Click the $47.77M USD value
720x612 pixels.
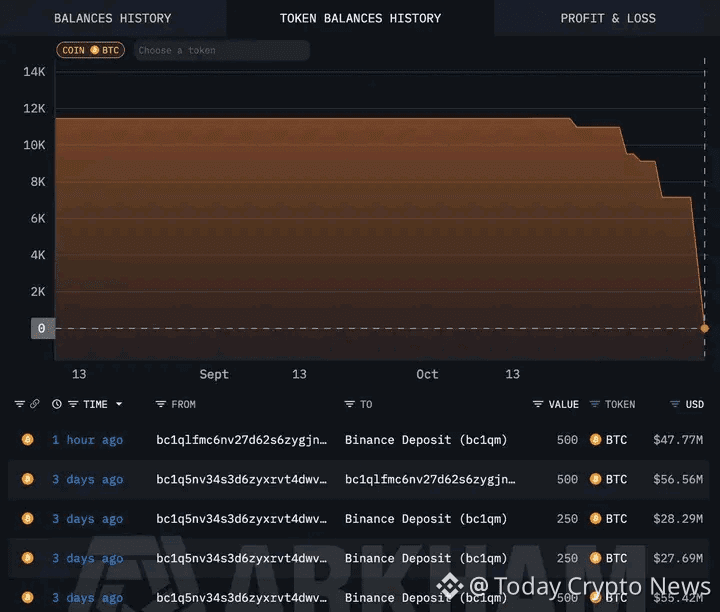678,440
